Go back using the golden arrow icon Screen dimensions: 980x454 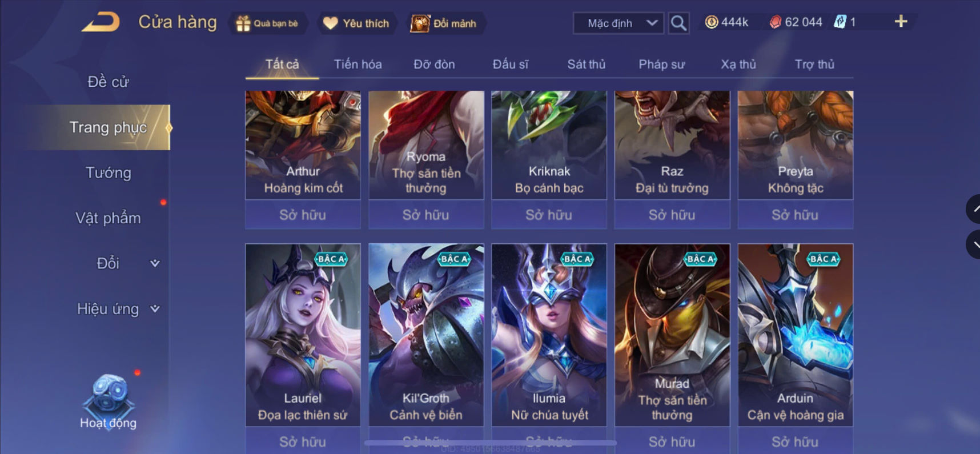(x=101, y=22)
